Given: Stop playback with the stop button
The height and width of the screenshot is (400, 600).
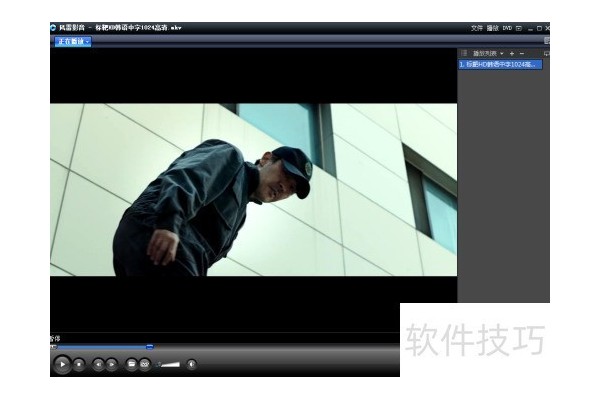Looking at the screenshot, I should [79, 364].
